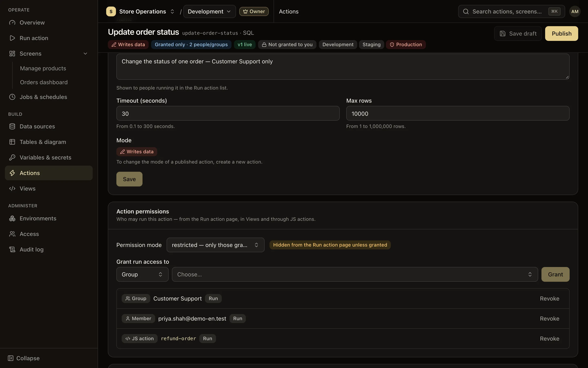Click the crown icon in Owner badge

(245, 11)
